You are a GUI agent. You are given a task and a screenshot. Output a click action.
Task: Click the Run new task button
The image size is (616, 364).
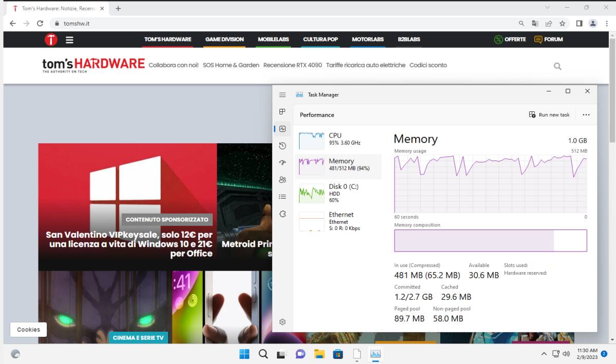click(549, 114)
